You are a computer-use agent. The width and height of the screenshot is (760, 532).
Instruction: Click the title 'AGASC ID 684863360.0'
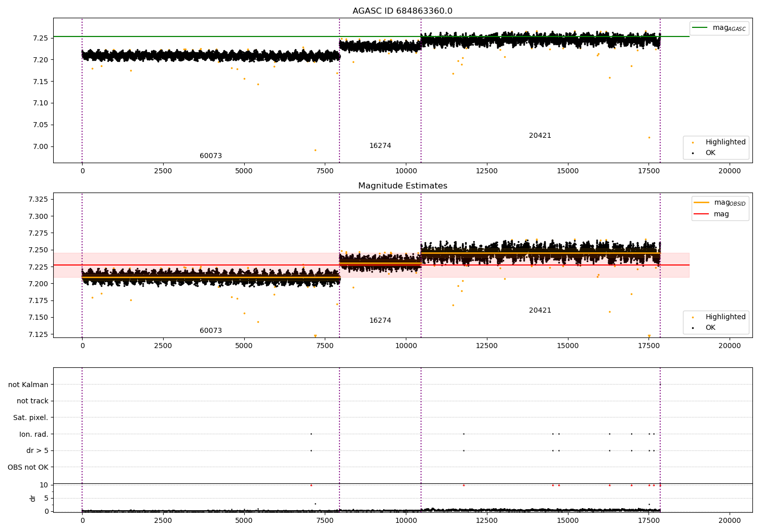pyautogui.click(x=402, y=11)
